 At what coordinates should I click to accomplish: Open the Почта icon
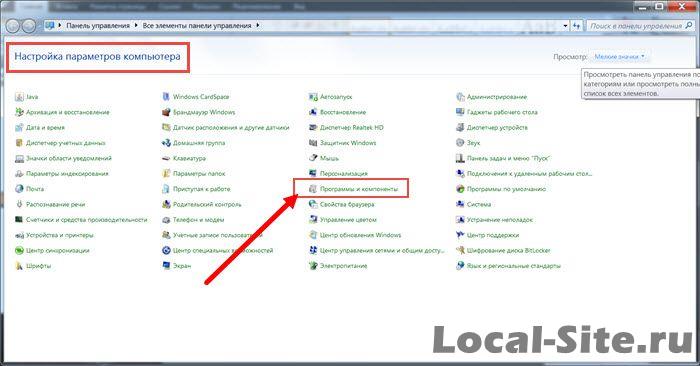(x=19, y=189)
